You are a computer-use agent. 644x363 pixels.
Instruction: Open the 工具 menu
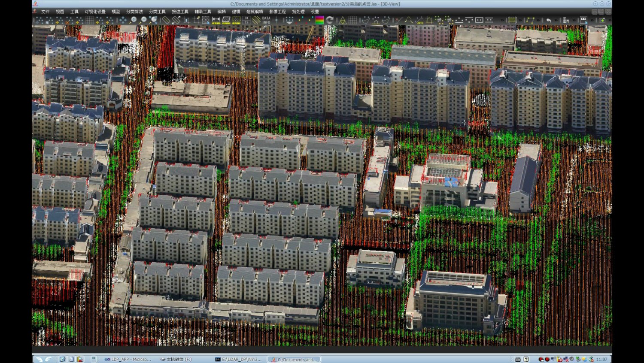(x=75, y=12)
